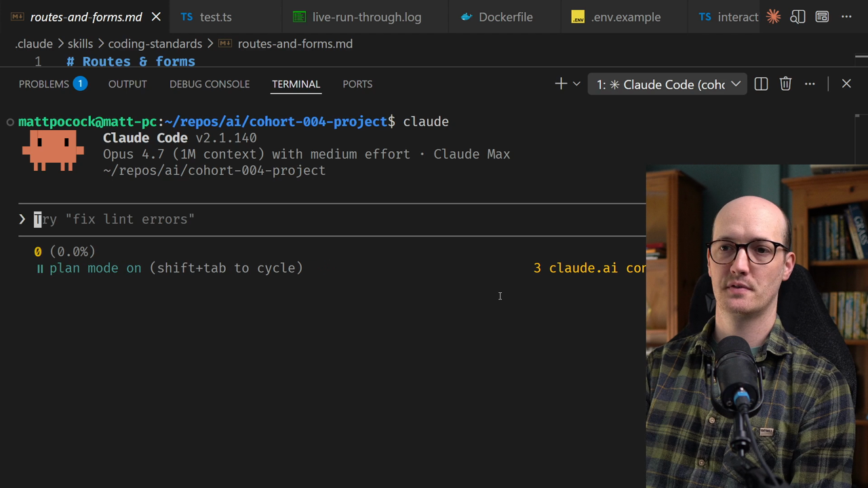Close the routes-and-forms.md tab
Viewport: 868px width, 488px height.
click(156, 17)
